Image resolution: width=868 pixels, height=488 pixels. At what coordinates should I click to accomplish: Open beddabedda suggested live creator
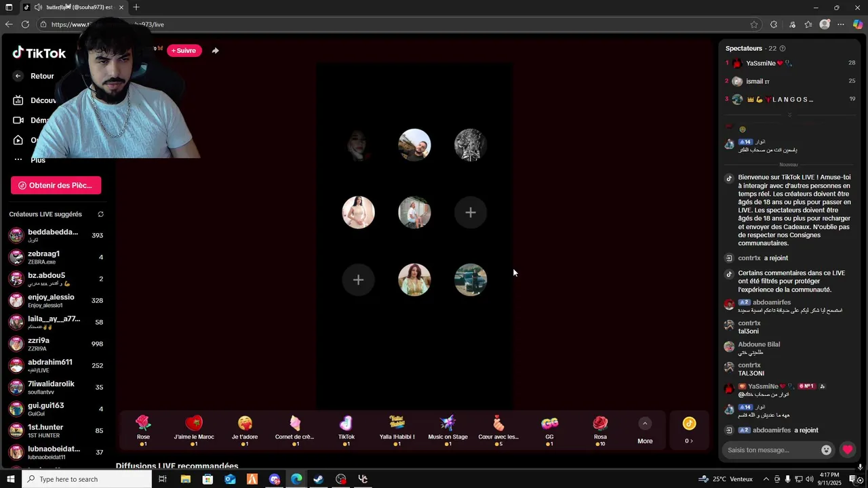[57, 235]
